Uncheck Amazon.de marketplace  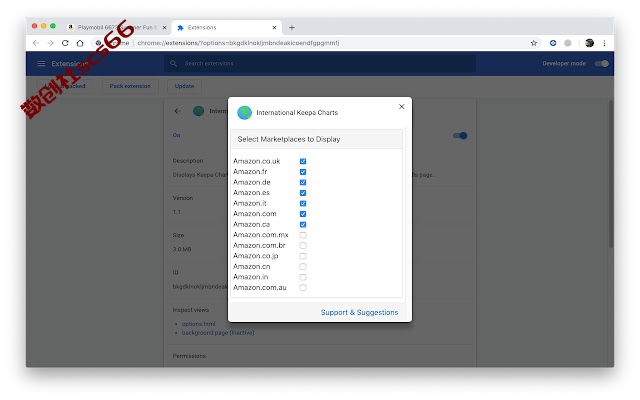point(303,182)
